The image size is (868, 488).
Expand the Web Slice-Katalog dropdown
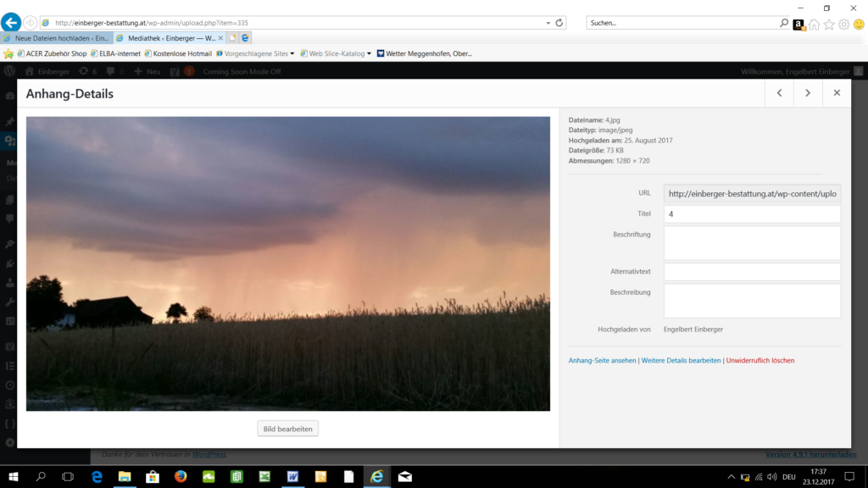click(369, 53)
